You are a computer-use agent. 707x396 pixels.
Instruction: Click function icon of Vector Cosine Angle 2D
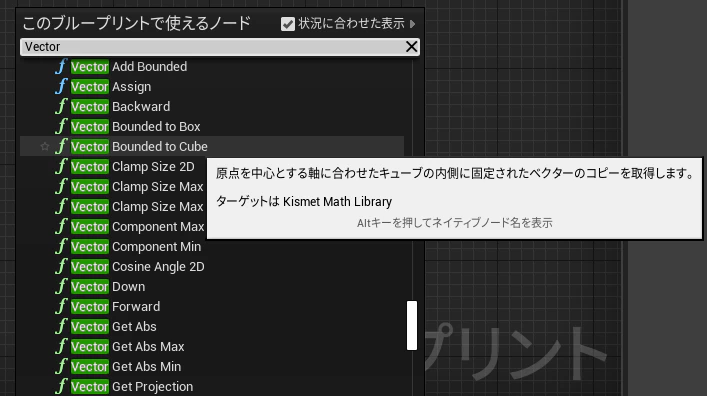point(61,267)
